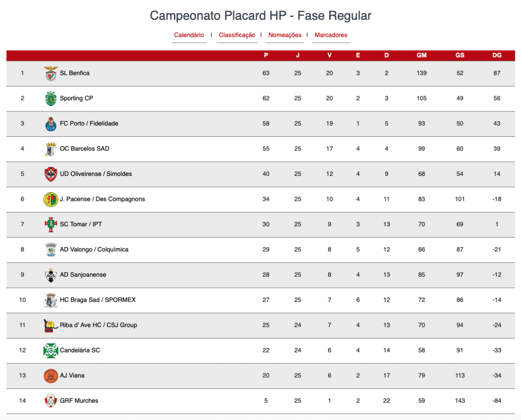Open the Calendário tab

[189, 35]
